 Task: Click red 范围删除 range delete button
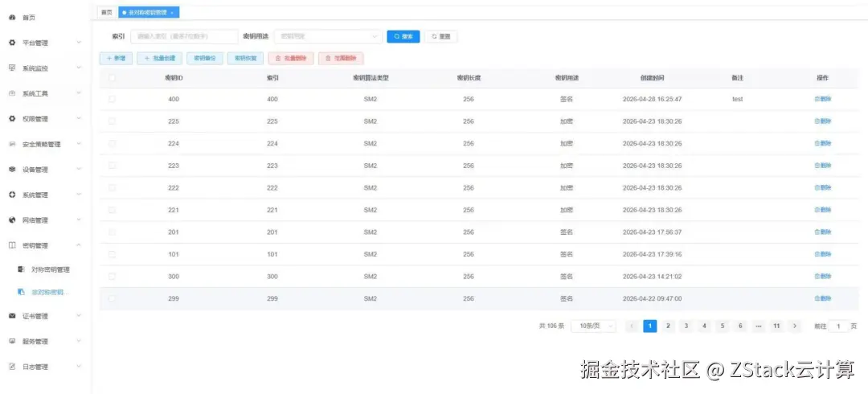point(341,58)
